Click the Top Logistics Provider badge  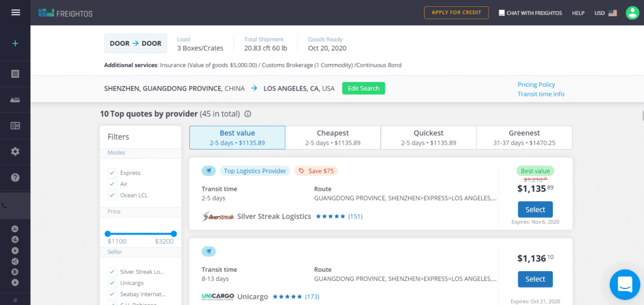coord(255,171)
